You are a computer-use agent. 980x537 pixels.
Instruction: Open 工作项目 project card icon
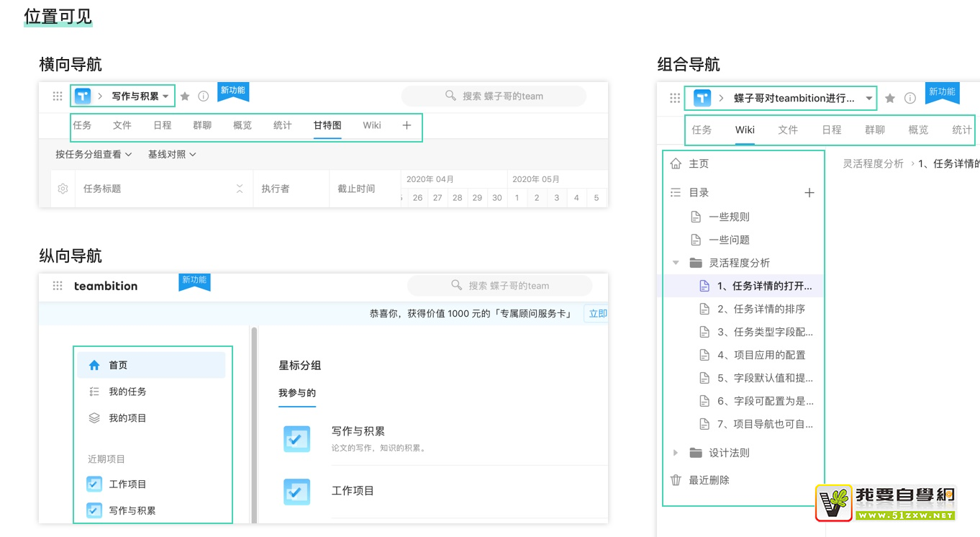[297, 492]
